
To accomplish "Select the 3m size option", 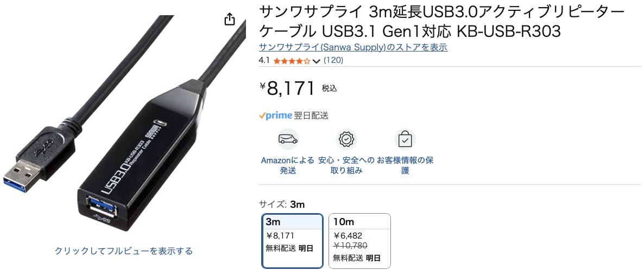I will click(293, 241).
